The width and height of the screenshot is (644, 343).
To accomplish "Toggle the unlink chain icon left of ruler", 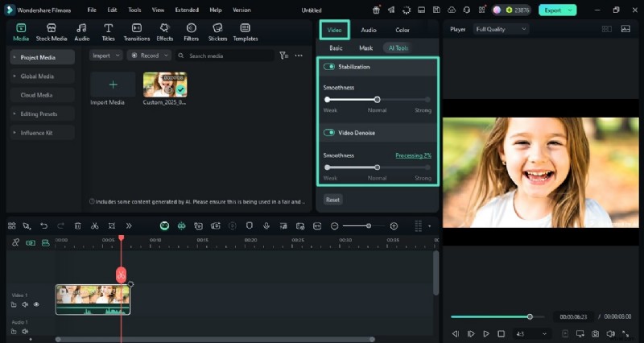I will point(15,242).
